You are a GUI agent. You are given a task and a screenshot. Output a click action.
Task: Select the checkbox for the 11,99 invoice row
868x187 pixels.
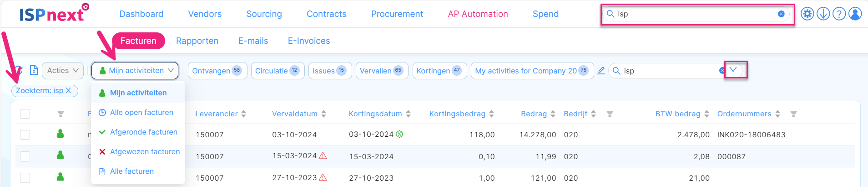[x=25, y=156]
